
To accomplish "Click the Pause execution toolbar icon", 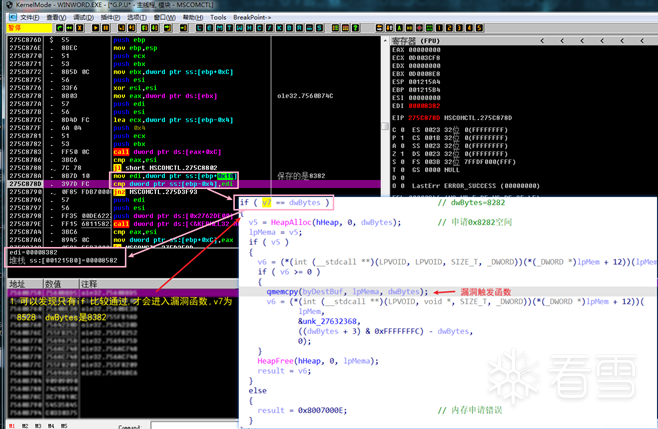I will click(x=106, y=28).
